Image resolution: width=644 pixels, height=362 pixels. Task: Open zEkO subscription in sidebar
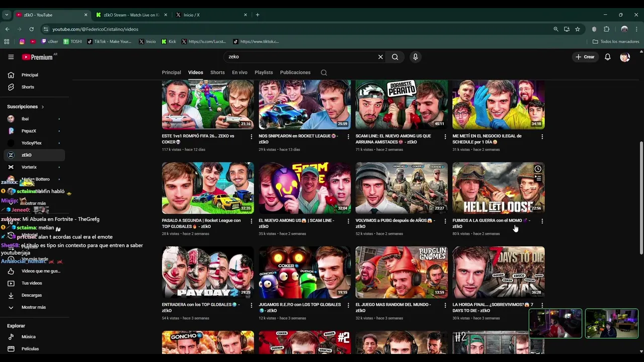click(x=33, y=155)
